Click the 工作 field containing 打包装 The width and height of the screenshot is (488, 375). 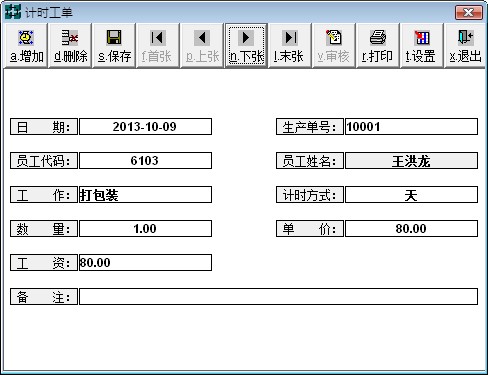(145, 195)
